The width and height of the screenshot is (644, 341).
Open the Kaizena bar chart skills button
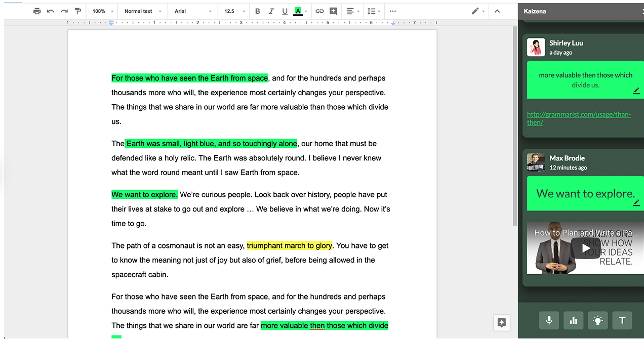click(573, 320)
